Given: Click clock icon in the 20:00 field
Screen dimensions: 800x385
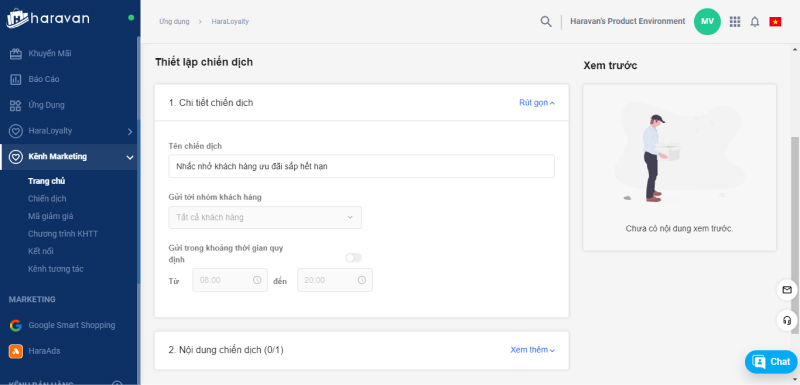Looking at the screenshot, I should 362,280.
